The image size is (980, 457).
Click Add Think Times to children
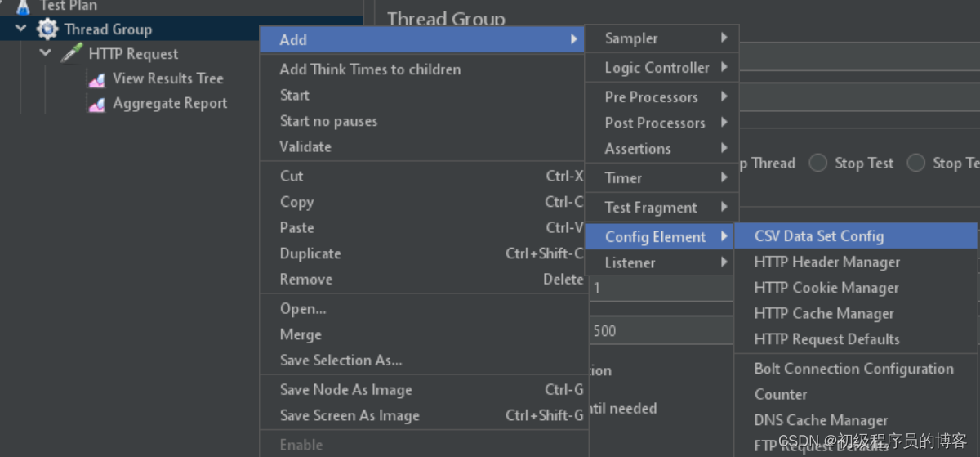[x=370, y=69]
